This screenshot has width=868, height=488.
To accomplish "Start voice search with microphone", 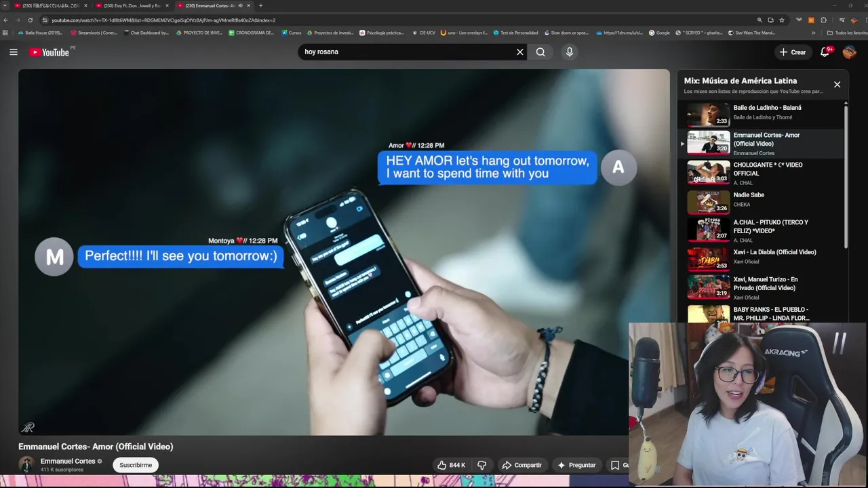I will pyautogui.click(x=570, y=52).
